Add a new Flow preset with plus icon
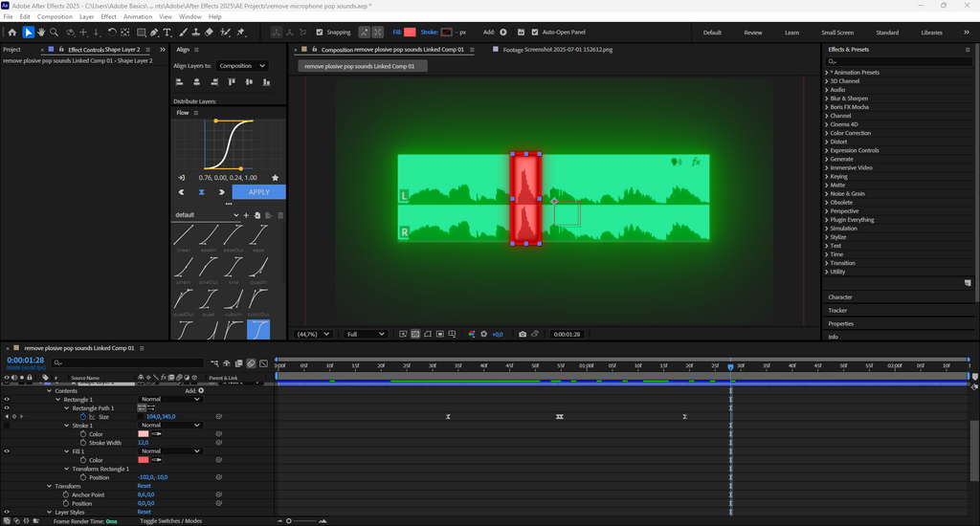Screen dimensions: 980x526 246,215
